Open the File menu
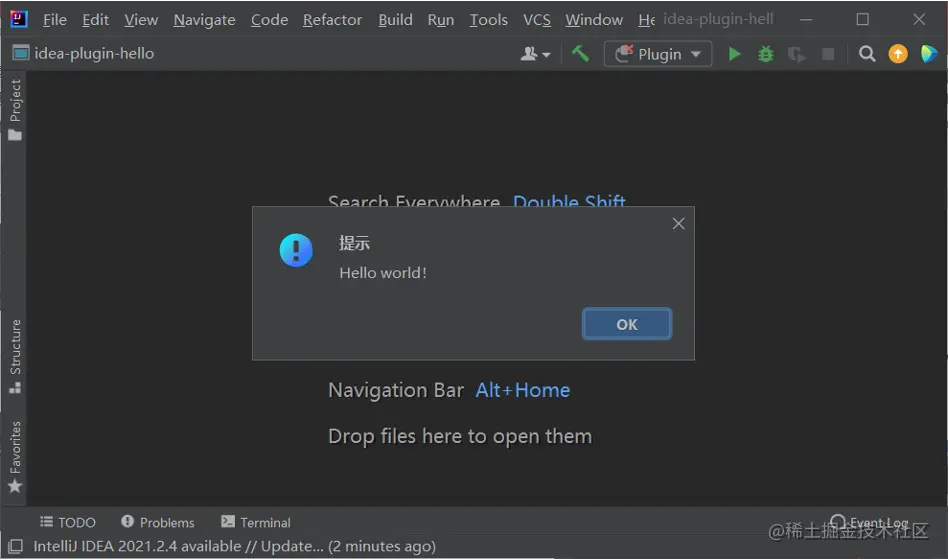Image resolution: width=948 pixels, height=560 pixels. [x=54, y=20]
